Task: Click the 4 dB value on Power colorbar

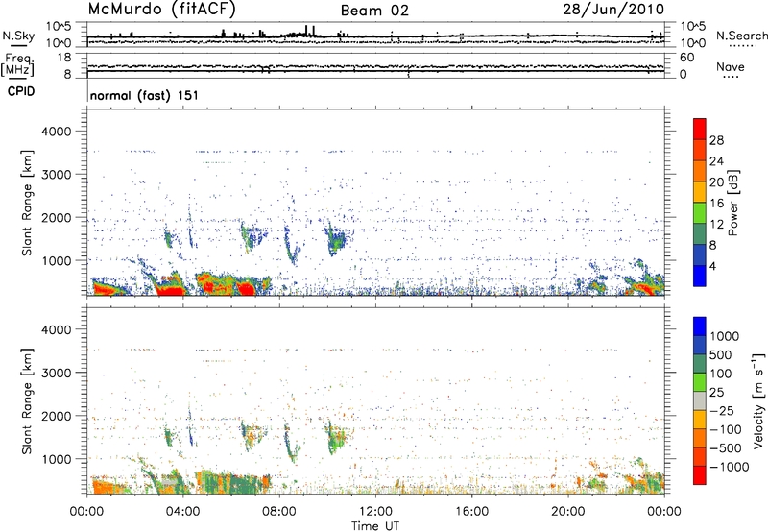Action: coord(712,266)
